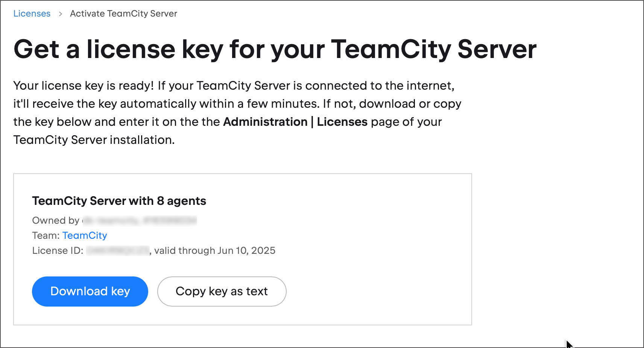Open Licenses from the breadcrumb trail
The image size is (644, 348).
click(32, 13)
